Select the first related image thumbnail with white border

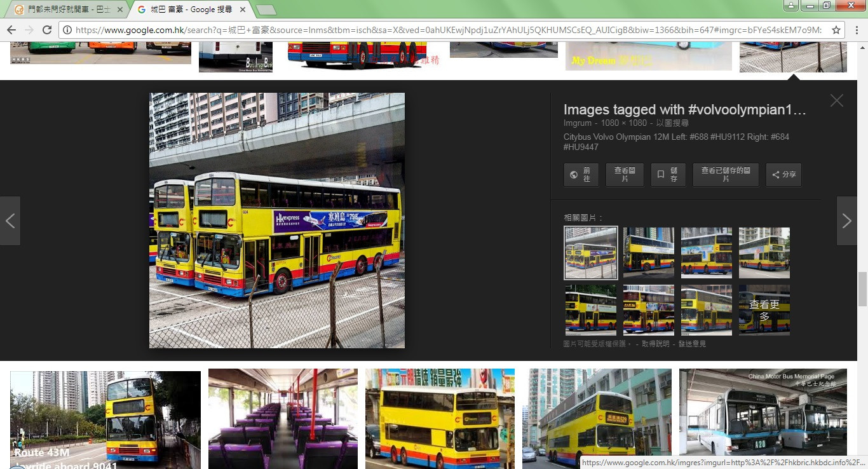click(x=591, y=253)
